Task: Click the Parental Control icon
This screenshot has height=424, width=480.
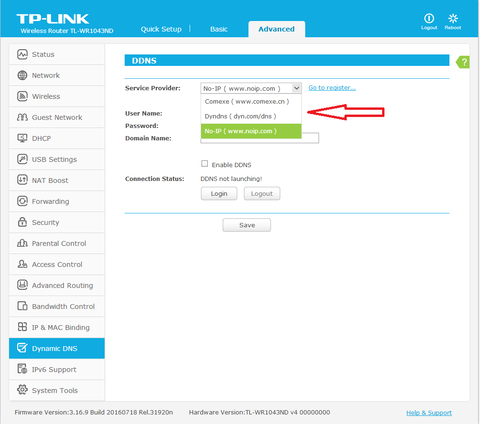Action: 22,243
